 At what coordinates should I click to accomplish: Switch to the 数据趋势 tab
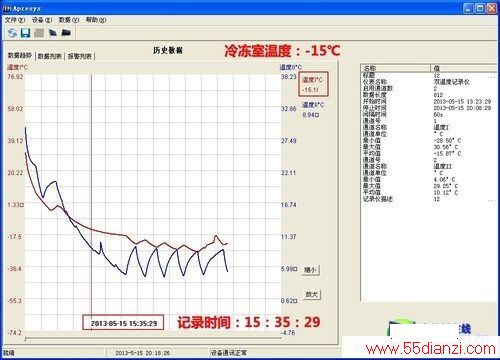click(x=20, y=55)
